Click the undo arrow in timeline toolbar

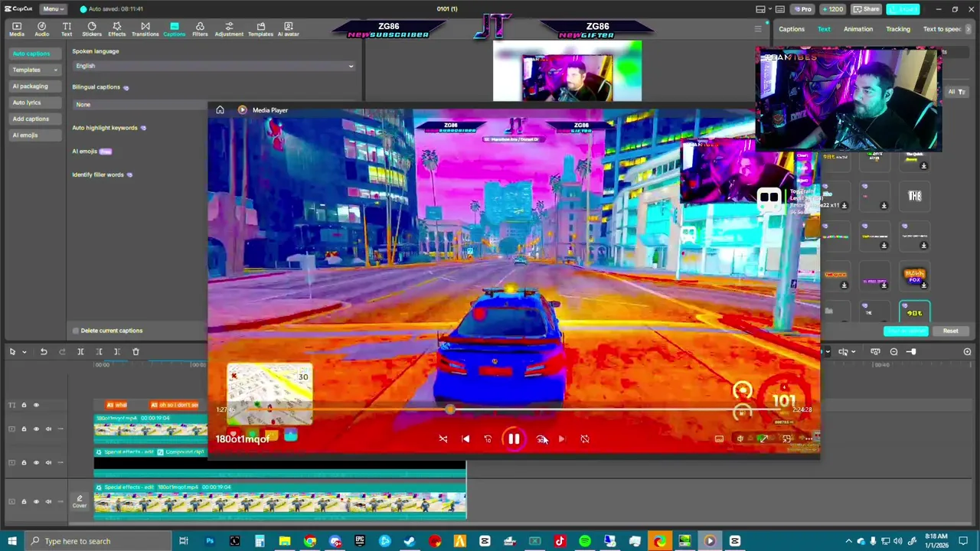[44, 351]
